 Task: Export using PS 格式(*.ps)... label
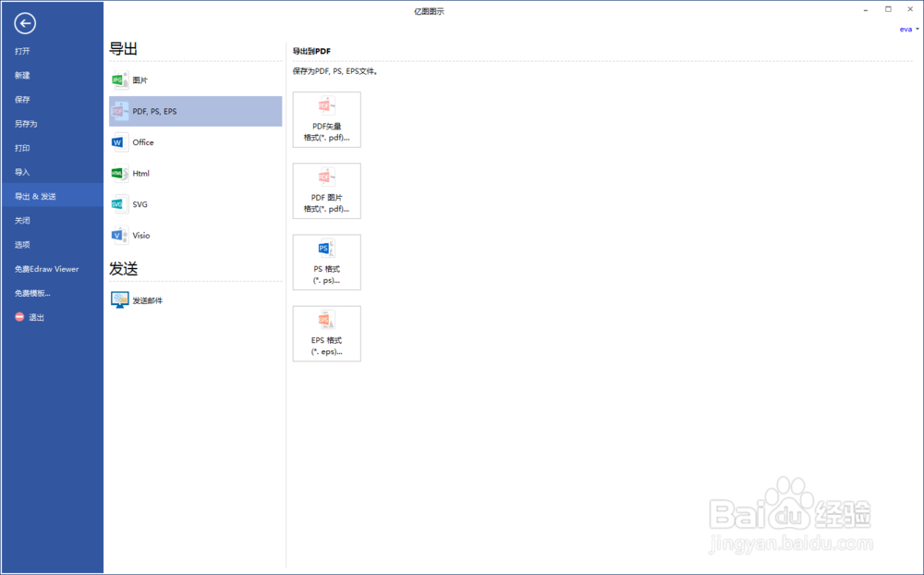[326, 275]
